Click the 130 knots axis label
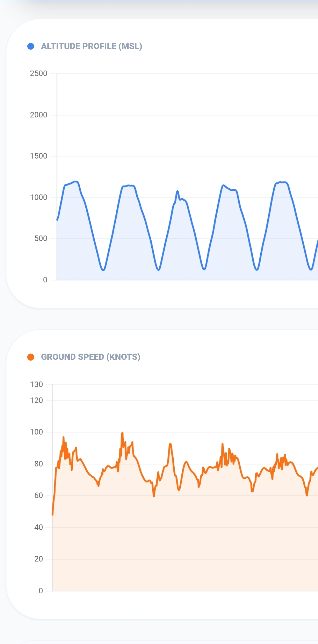The height and width of the screenshot is (644, 318). tap(37, 385)
